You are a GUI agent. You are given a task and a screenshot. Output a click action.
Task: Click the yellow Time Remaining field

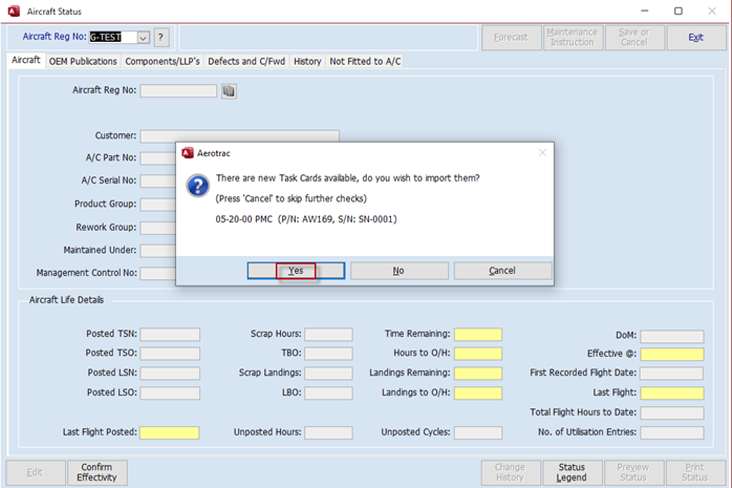tap(478, 334)
